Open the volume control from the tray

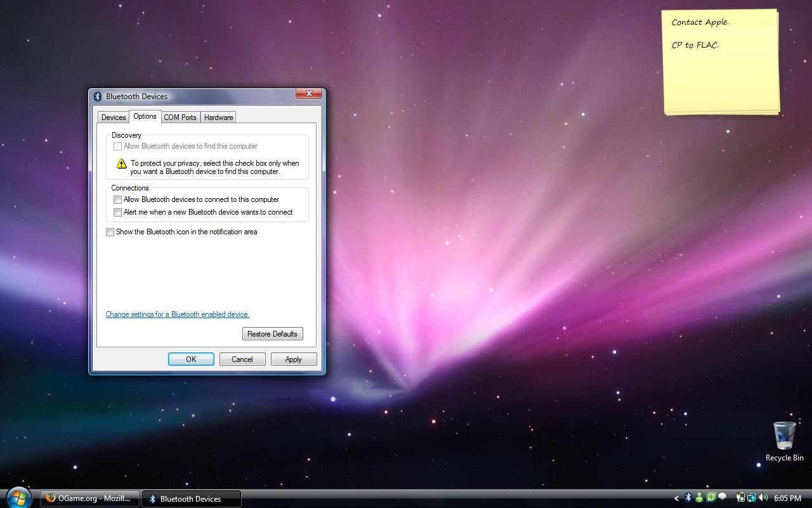[763, 499]
